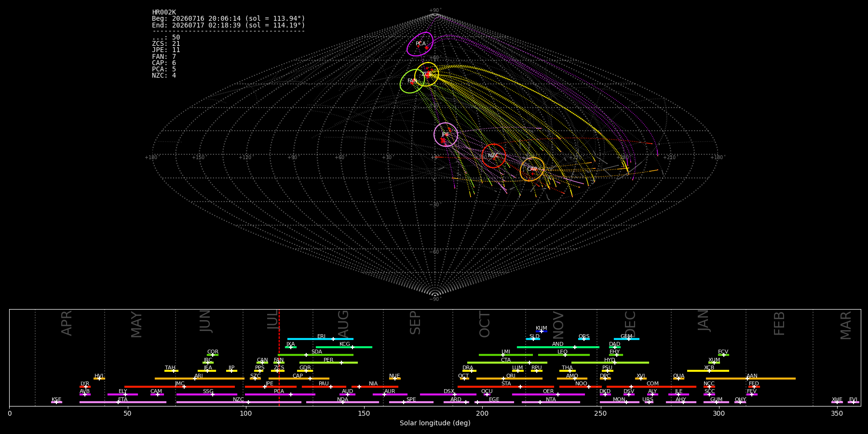Click the HR002K title text

point(164,13)
